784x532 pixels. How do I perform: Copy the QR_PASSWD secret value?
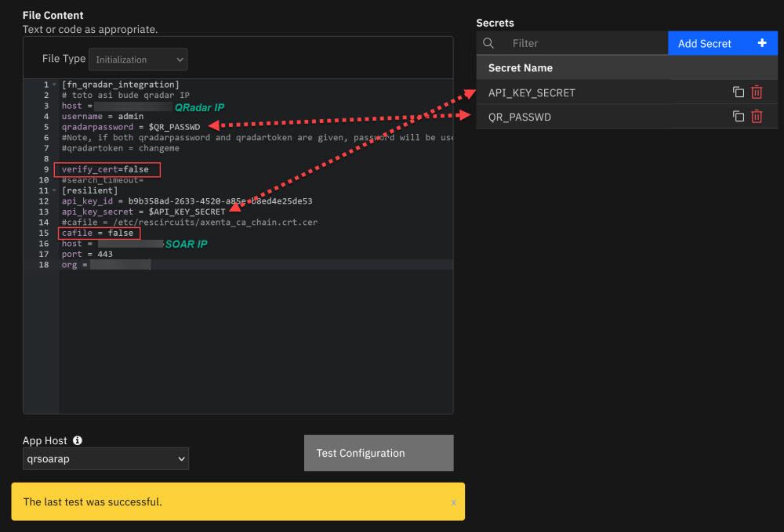coord(738,116)
